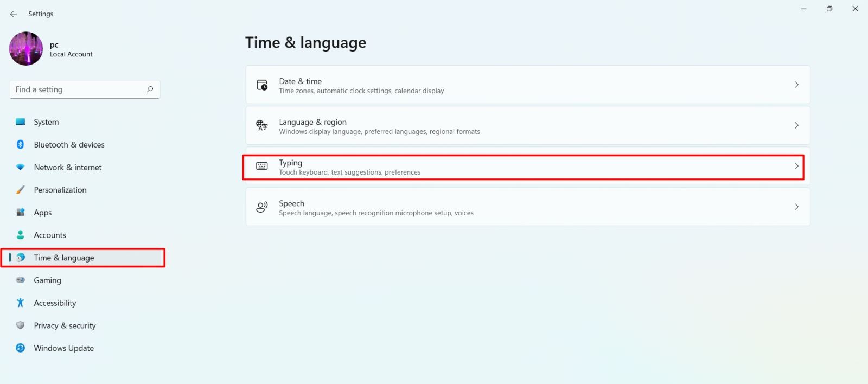868x384 pixels.
Task: Click the Personalization paintbrush icon
Action: (21, 190)
